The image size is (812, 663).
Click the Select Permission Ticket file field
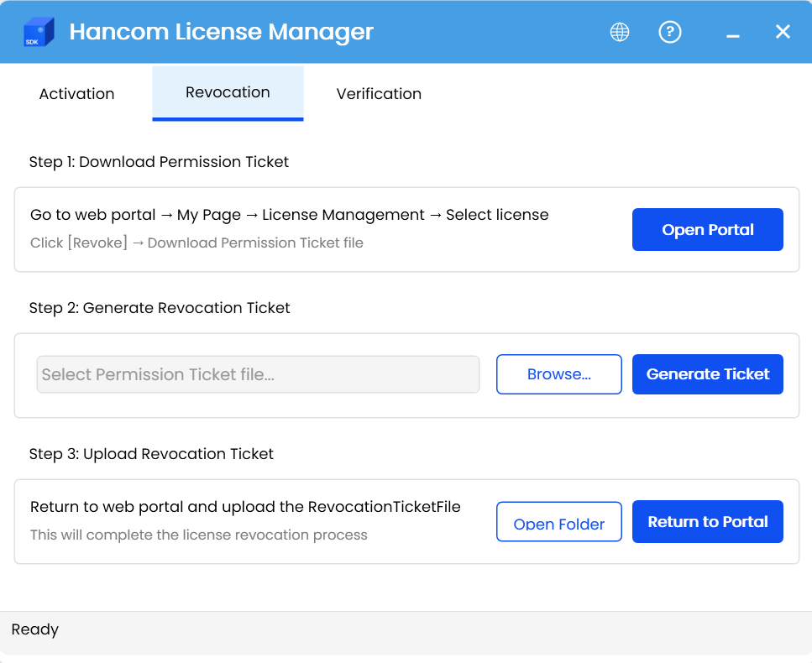[x=257, y=374]
